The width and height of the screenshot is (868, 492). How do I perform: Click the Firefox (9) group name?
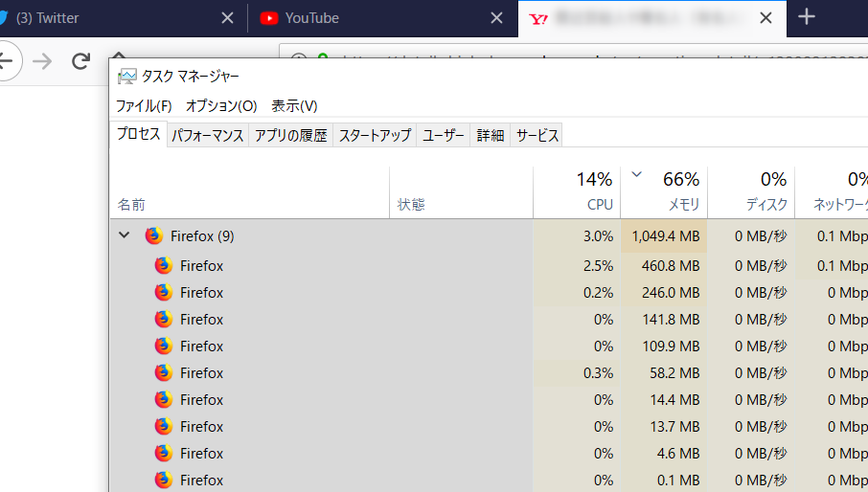(x=202, y=236)
